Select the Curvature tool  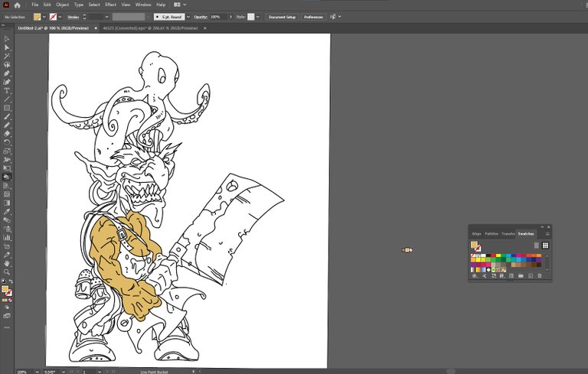(x=7, y=82)
